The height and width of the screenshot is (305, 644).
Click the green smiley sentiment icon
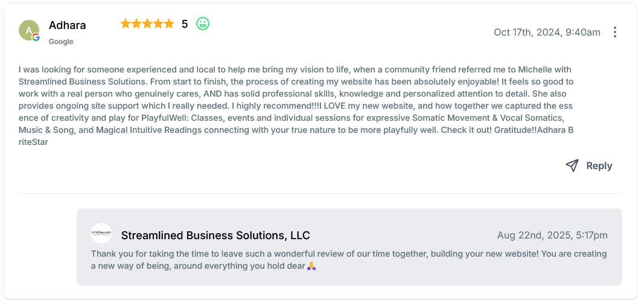click(x=203, y=24)
